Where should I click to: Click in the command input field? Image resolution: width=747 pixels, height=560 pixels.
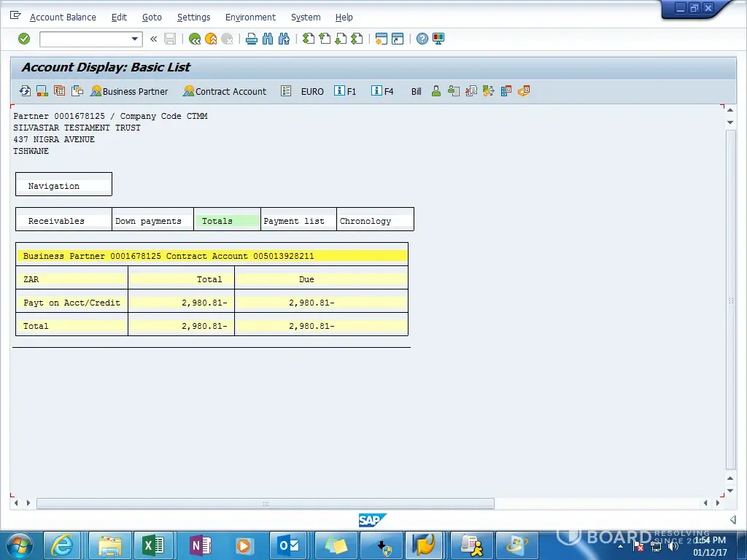pos(84,39)
